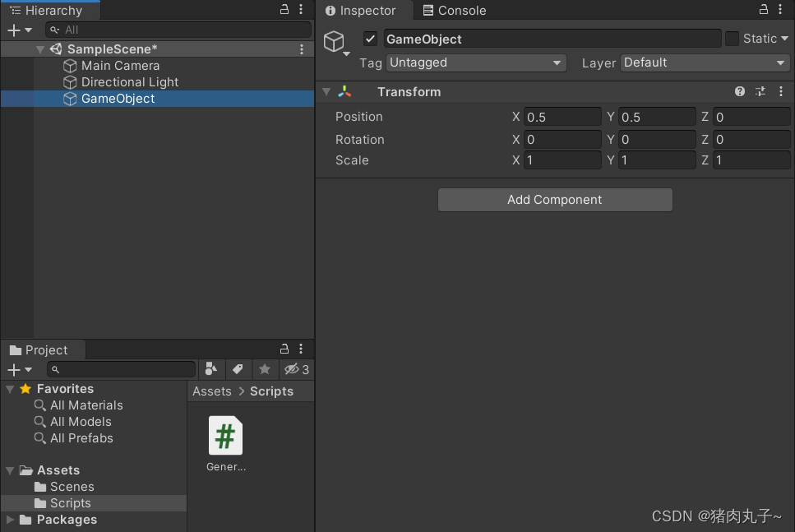The height and width of the screenshot is (532, 795).
Task: Click the Position X value field
Action: pos(562,116)
